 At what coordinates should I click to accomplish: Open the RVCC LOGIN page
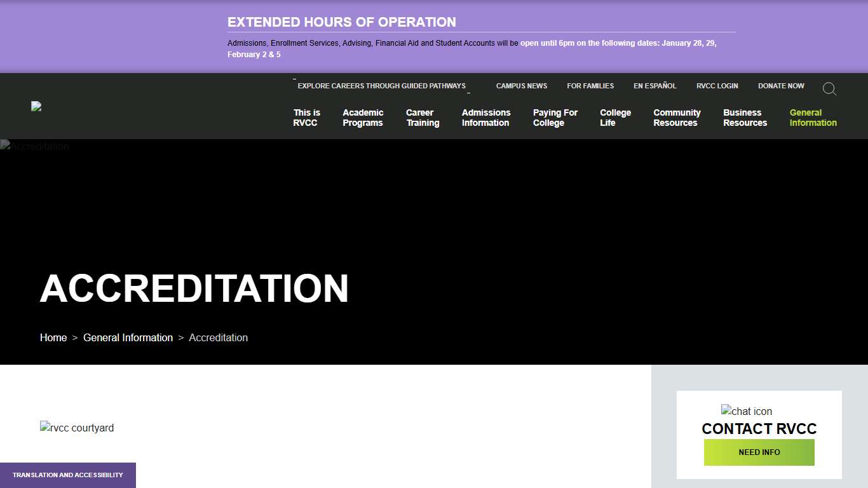[x=717, y=86]
